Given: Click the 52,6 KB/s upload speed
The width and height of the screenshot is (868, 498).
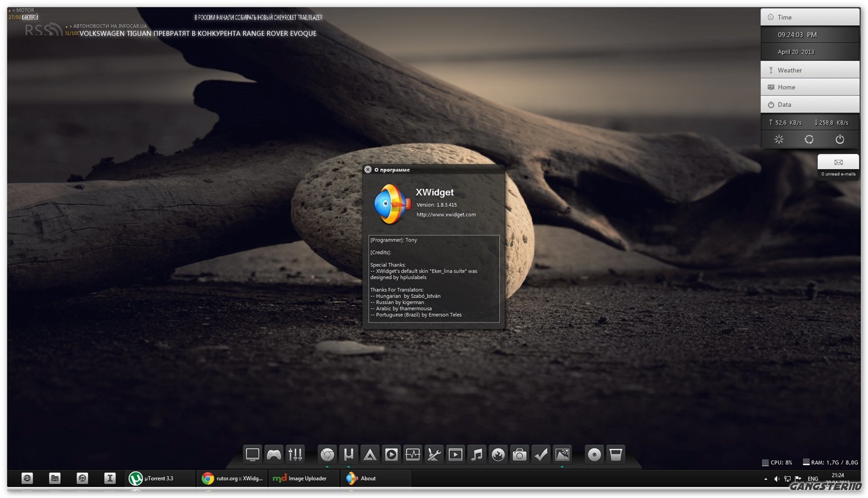Looking at the screenshot, I should point(785,123).
